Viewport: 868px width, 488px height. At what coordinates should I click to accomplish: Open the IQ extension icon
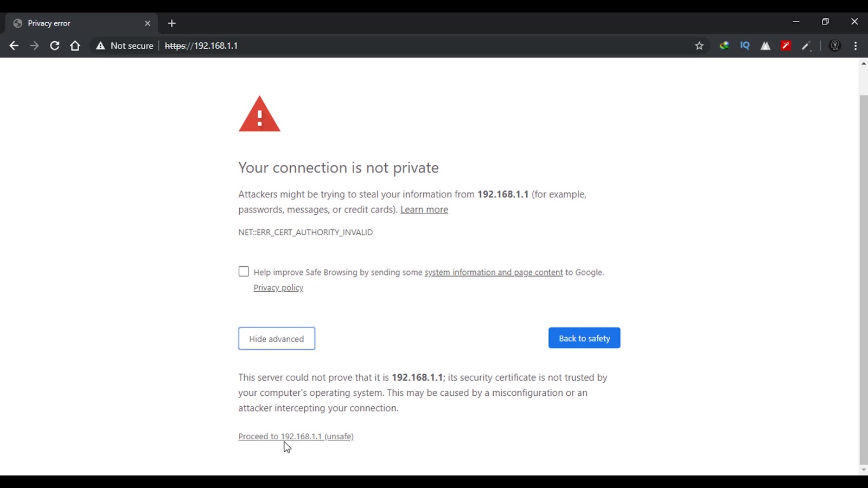[745, 46]
